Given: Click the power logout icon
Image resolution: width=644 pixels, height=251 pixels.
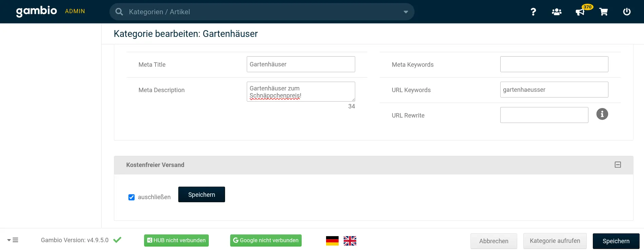Looking at the screenshot, I should [x=627, y=12].
